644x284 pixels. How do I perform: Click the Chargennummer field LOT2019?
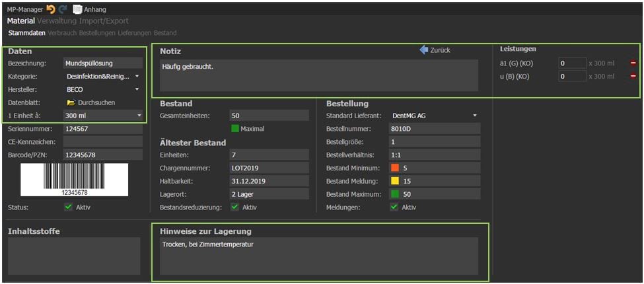(269, 168)
